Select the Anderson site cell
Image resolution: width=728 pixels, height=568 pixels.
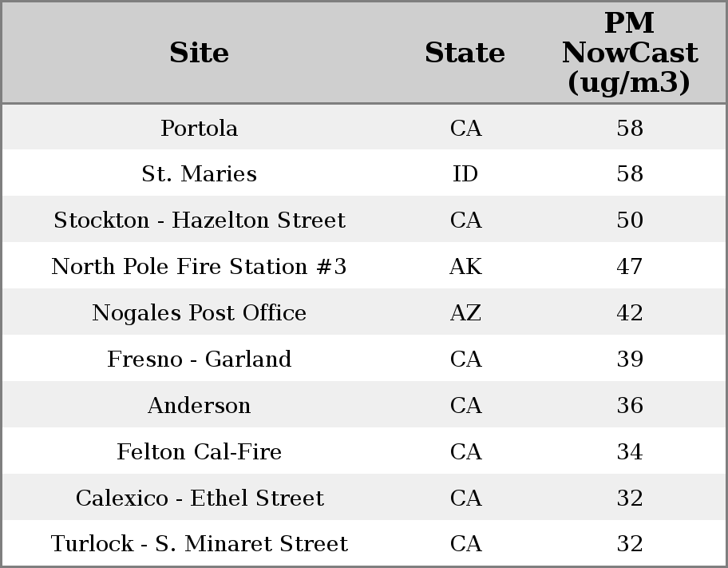click(199, 406)
